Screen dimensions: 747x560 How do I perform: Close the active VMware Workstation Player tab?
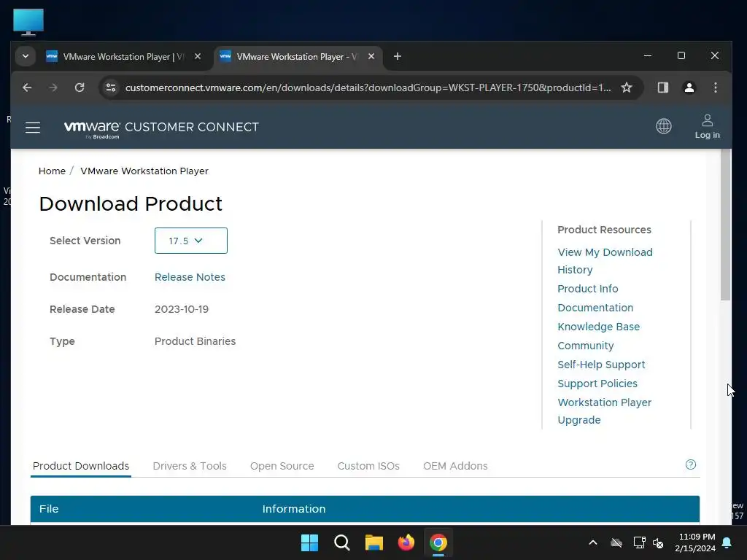(x=371, y=56)
